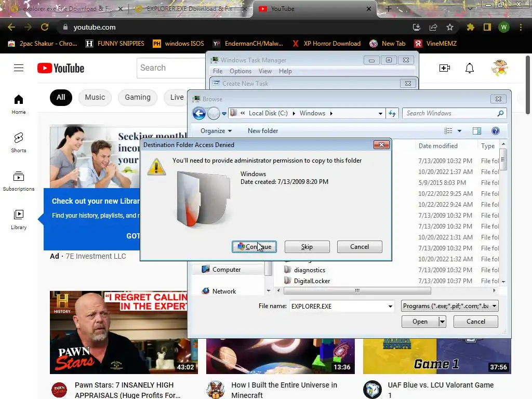Viewport: 532px width, 399px height.
Task: Open Pawn Stars video thumbnail
Action: click(124, 332)
